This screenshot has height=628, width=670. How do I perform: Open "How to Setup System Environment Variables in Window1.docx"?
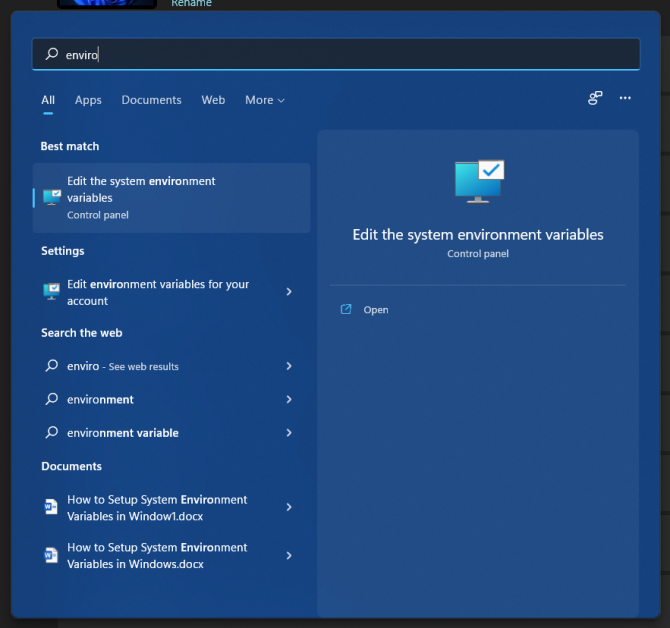pos(160,508)
